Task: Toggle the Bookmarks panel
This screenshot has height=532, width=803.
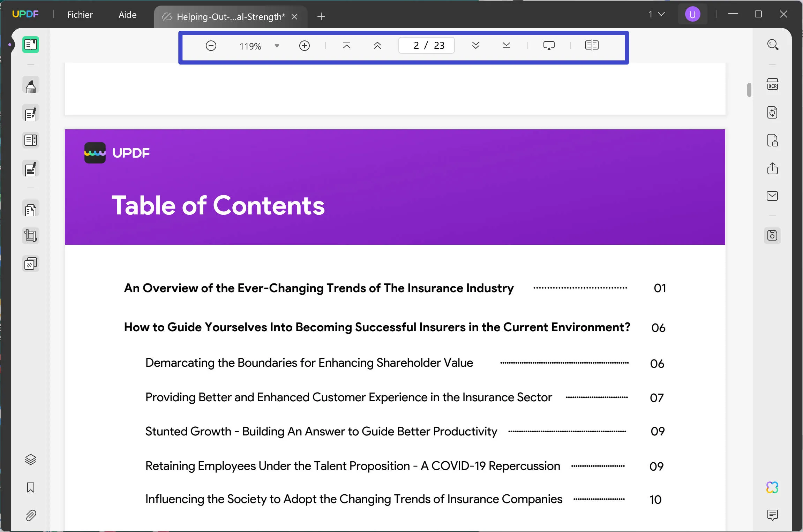Action: coord(31,487)
